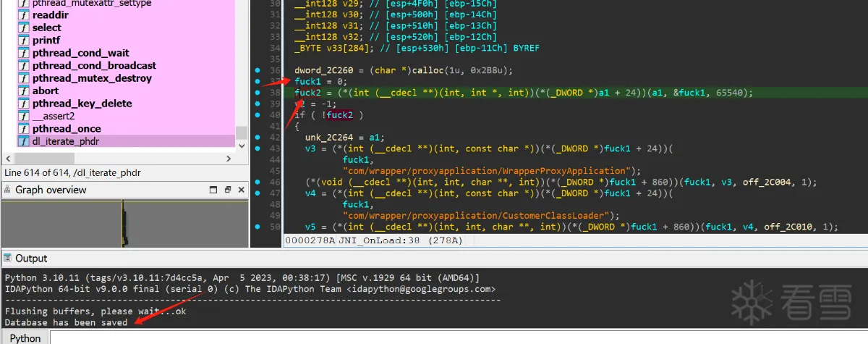
Task: Click the function icon beside abort
Action: pyautogui.click(x=23, y=91)
